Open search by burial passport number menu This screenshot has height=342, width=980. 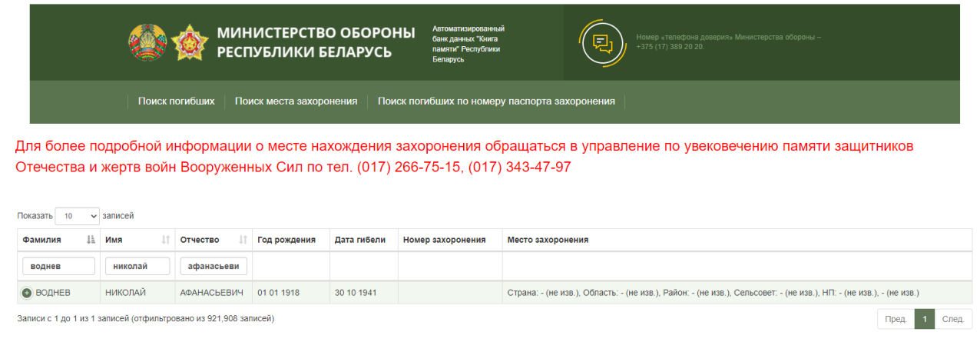496,101
